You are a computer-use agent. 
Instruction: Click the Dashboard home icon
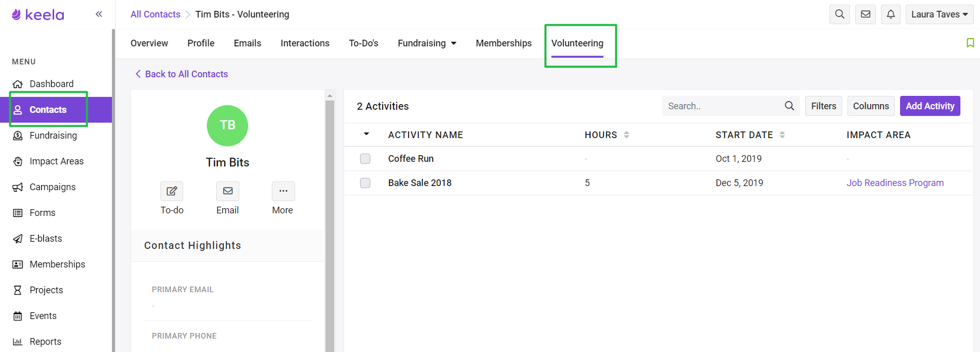[x=18, y=84]
